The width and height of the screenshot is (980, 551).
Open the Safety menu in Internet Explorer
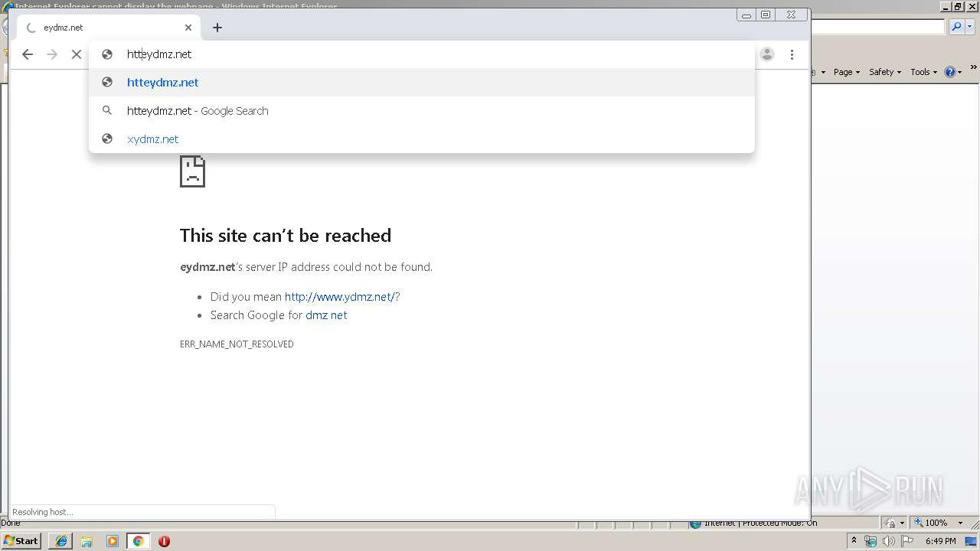[x=885, y=72]
